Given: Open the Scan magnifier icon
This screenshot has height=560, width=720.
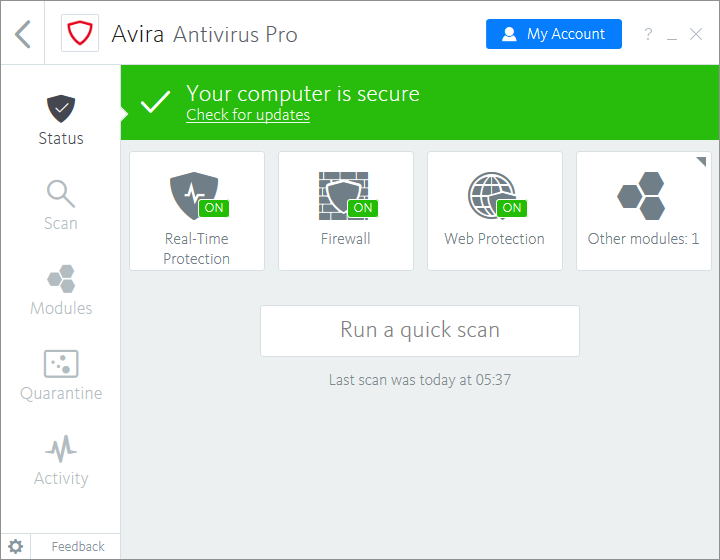Looking at the screenshot, I should pos(61,193).
